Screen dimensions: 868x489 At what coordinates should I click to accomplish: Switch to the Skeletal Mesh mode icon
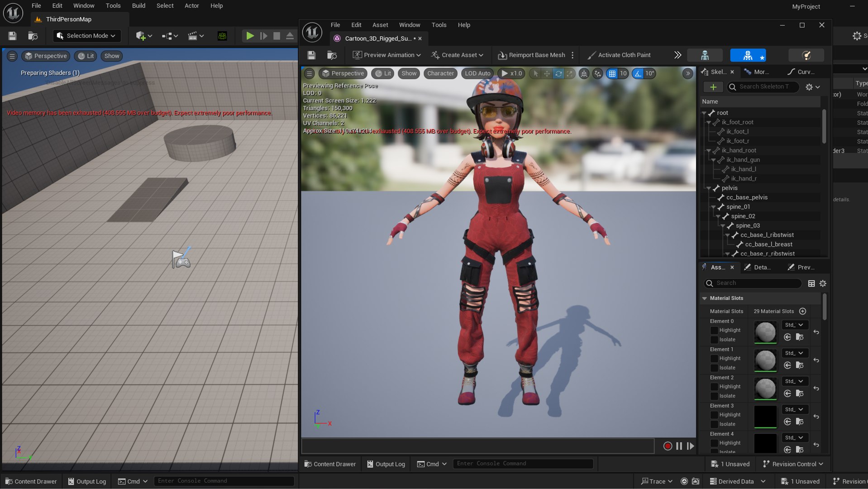748,55
